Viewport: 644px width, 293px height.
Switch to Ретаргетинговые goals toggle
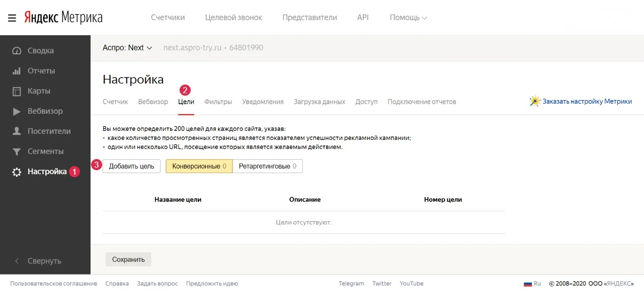point(268,166)
